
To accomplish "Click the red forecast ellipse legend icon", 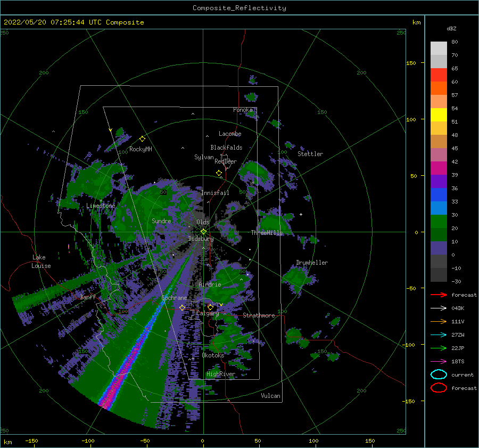I will [x=439, y=388].
